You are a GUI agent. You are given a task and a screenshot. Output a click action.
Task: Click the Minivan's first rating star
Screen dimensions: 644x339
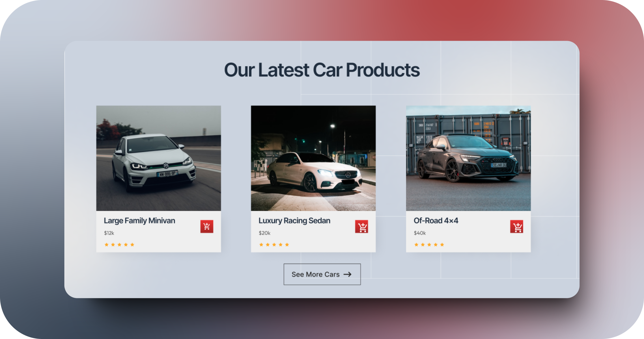tap(106, 245)
